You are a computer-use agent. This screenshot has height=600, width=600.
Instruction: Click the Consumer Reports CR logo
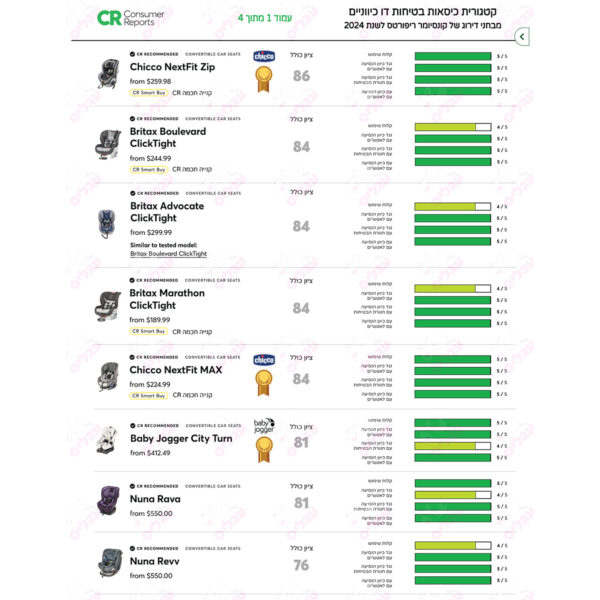click(x=130, y=18)
